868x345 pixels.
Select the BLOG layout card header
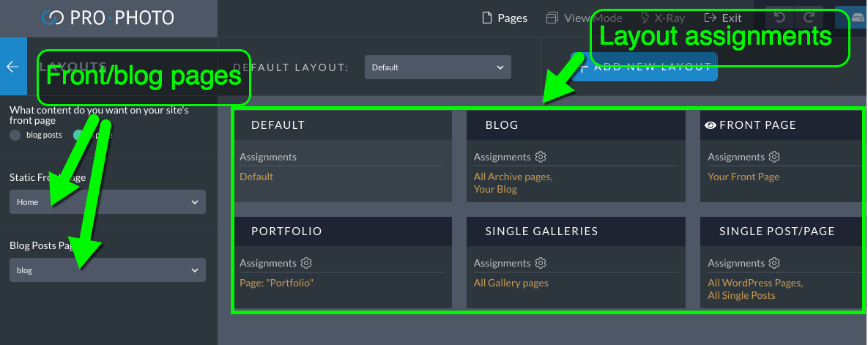(x=576, y=125)
